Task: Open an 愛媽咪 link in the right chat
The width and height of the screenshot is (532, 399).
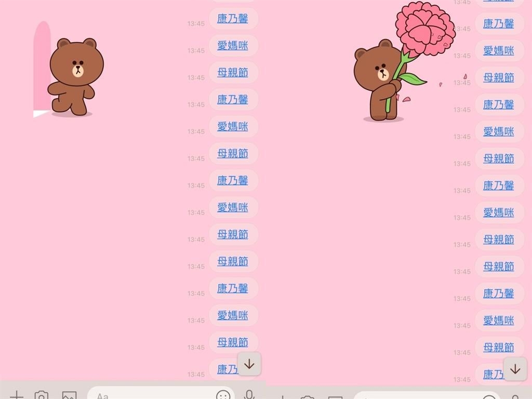Action: (x=499, y=51)
